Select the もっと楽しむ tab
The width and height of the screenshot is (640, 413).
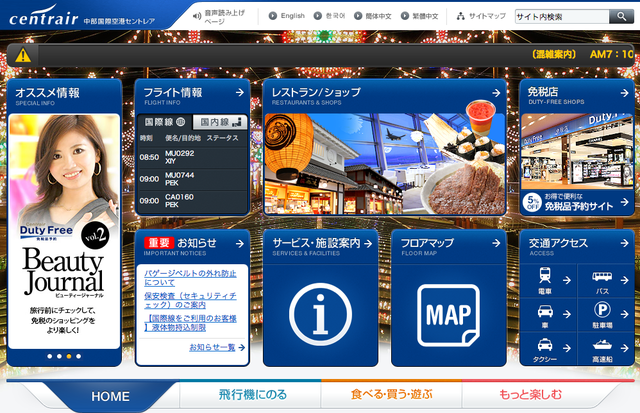(x=531, y=395)
